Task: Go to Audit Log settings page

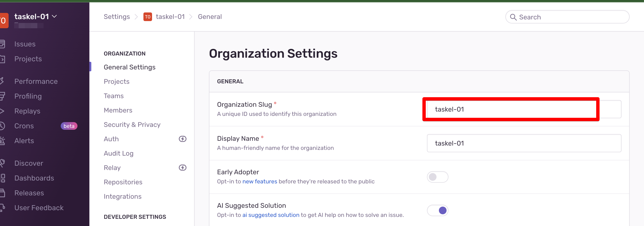Action: (x=119, y=153)
